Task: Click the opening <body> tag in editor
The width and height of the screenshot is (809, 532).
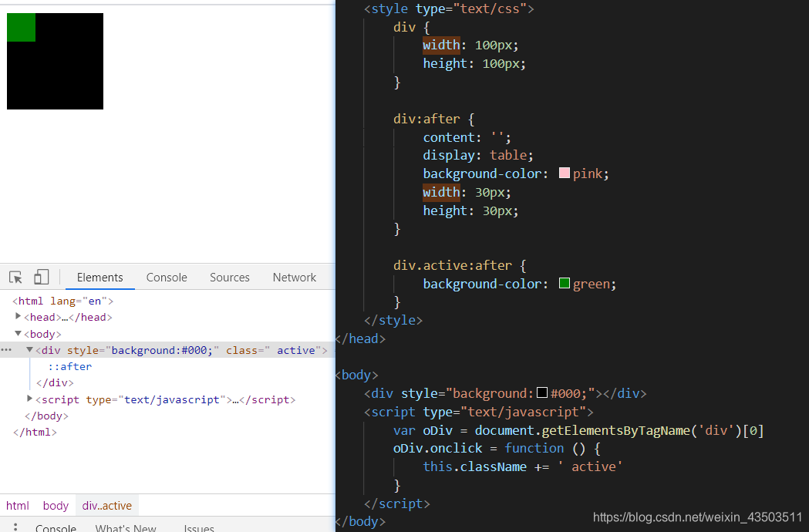Action: coord(357,375)
